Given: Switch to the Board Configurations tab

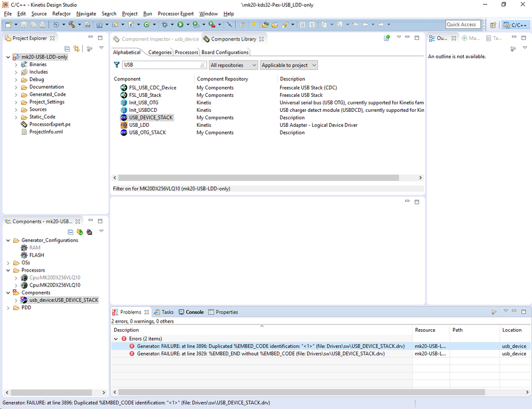Looking at the screenshot, I should click(x=225, y=52).
